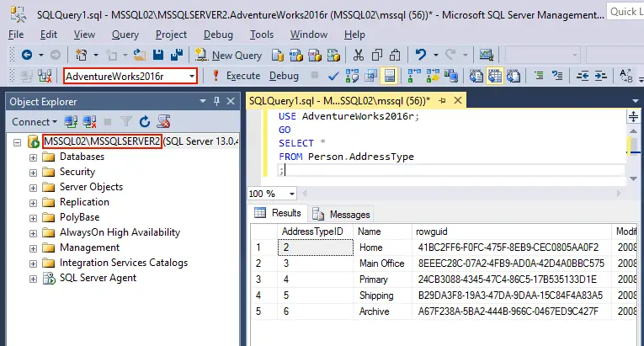Screen dimensions: 644x346
Task: Expand the Databases folder
Action: pyautogui.click(x=33, y=157)
